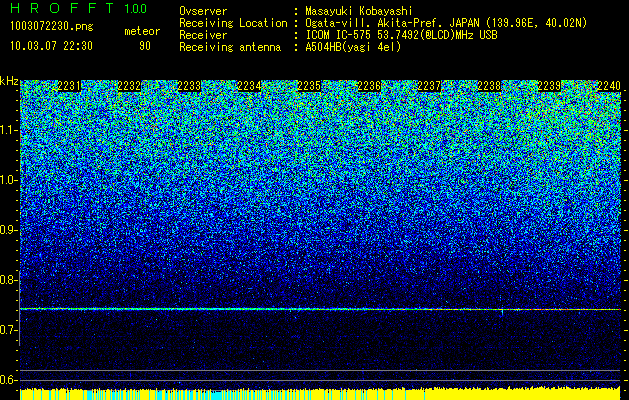Click the Ogata-vill. Akita-Pref. JAPAN location text

pyautogui.click(x=446, y=23)
